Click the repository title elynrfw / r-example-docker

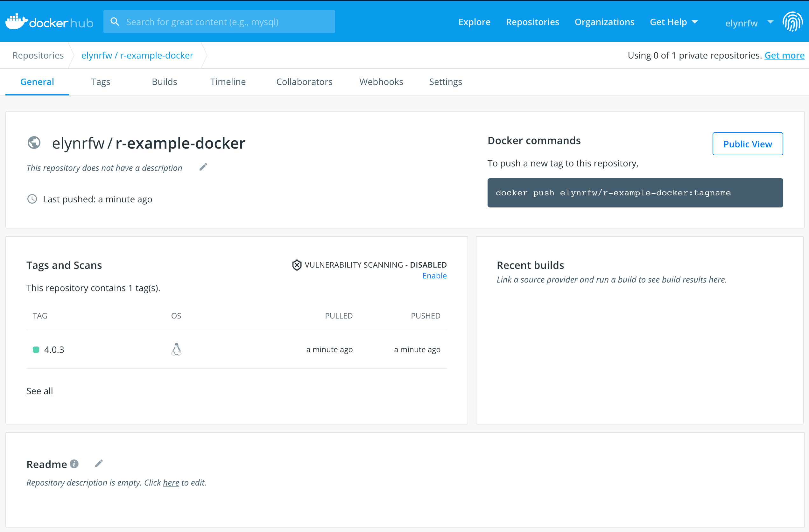click(149, 143)
